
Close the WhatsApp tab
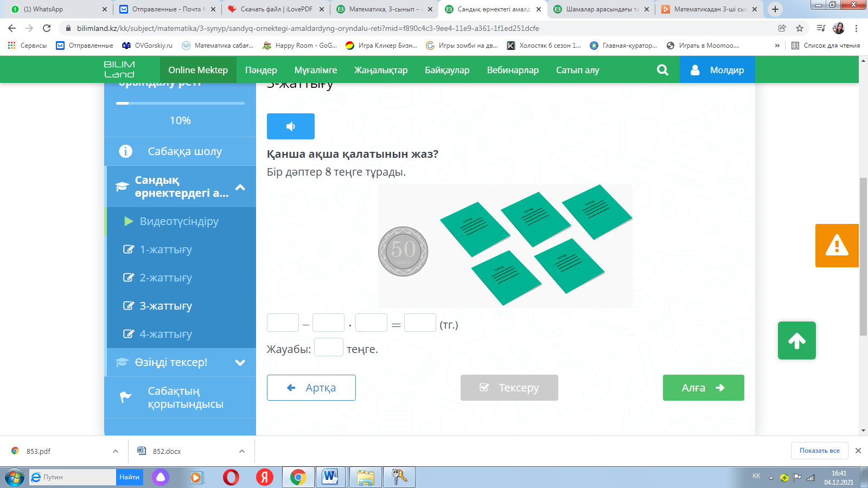coord(105,9)
